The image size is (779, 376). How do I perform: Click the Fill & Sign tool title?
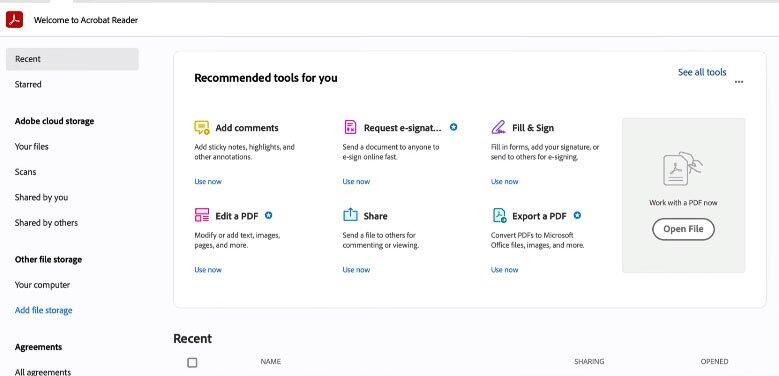click(x=533, y=128)
